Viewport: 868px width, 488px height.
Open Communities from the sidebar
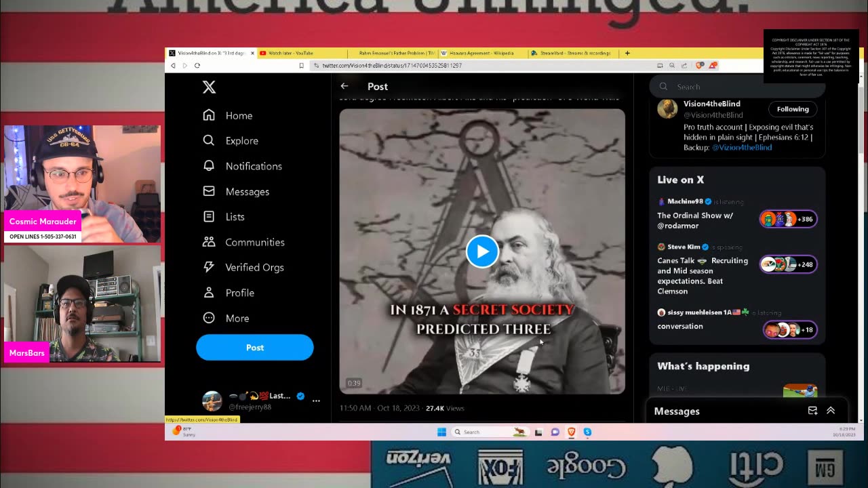point(243,242)
